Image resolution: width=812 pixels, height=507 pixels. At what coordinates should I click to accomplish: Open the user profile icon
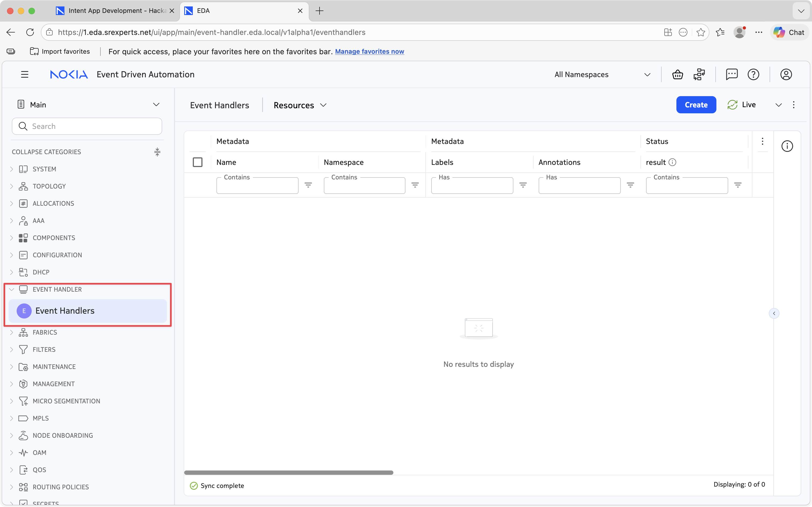coord(786,74)
